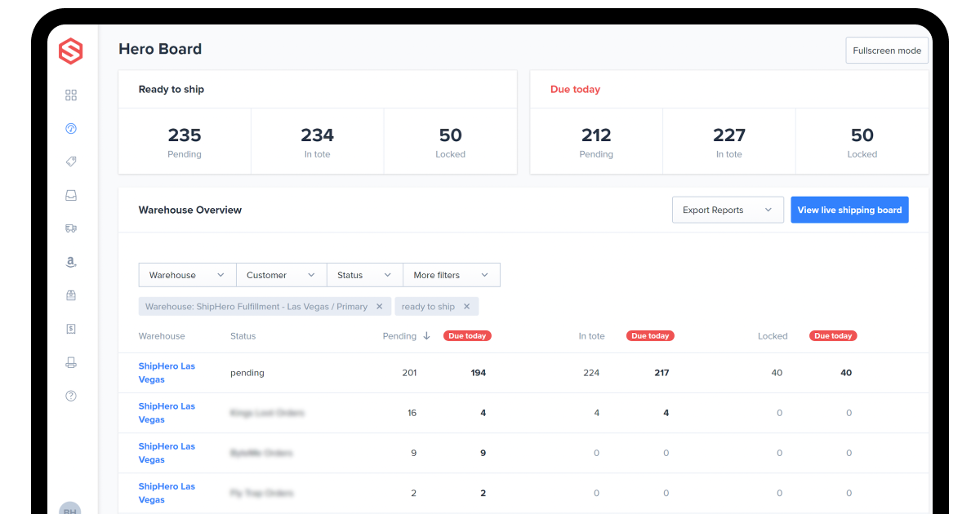Click the 224 in tote value
Image resolution: width=980 pixels, height=514 pixels.
pos(591,373)
